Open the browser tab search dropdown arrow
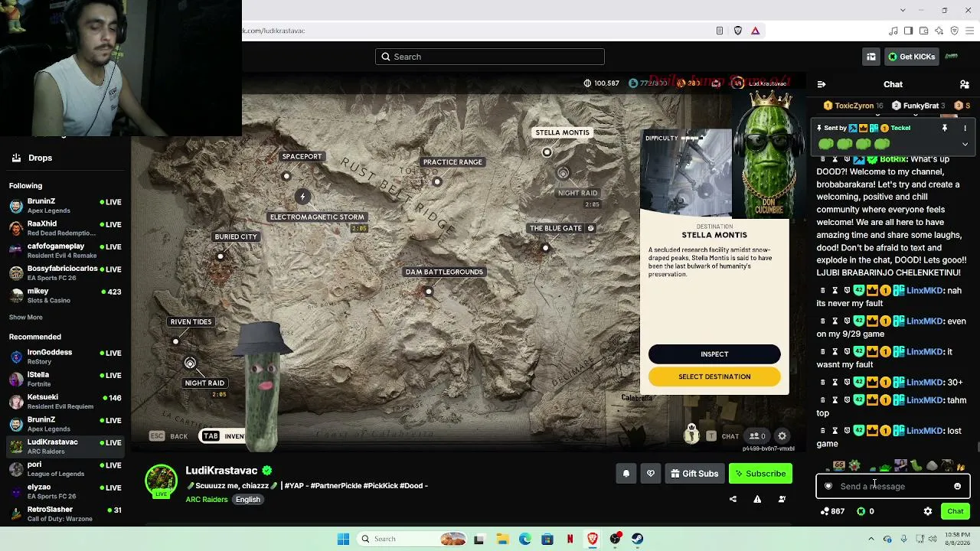Viewport: 980px width, 551px height. 903,10
